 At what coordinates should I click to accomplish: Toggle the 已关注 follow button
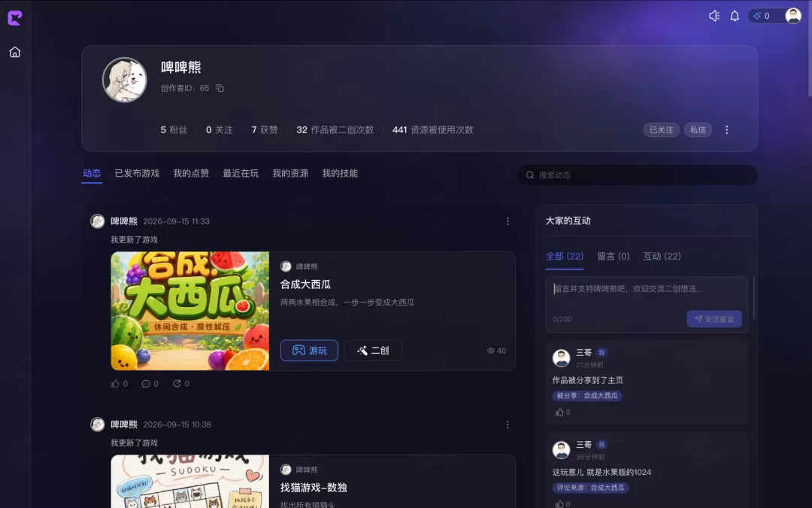pos(662,129)
